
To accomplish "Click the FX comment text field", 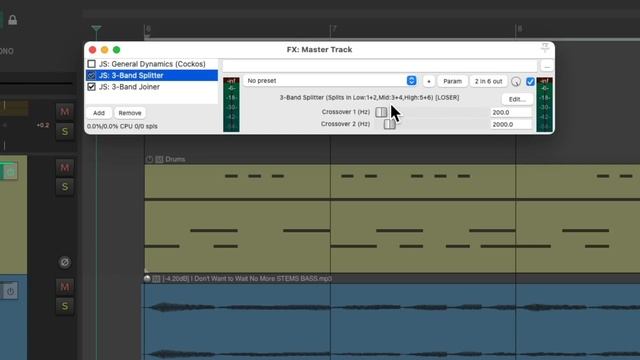I will tap(380, 66).
